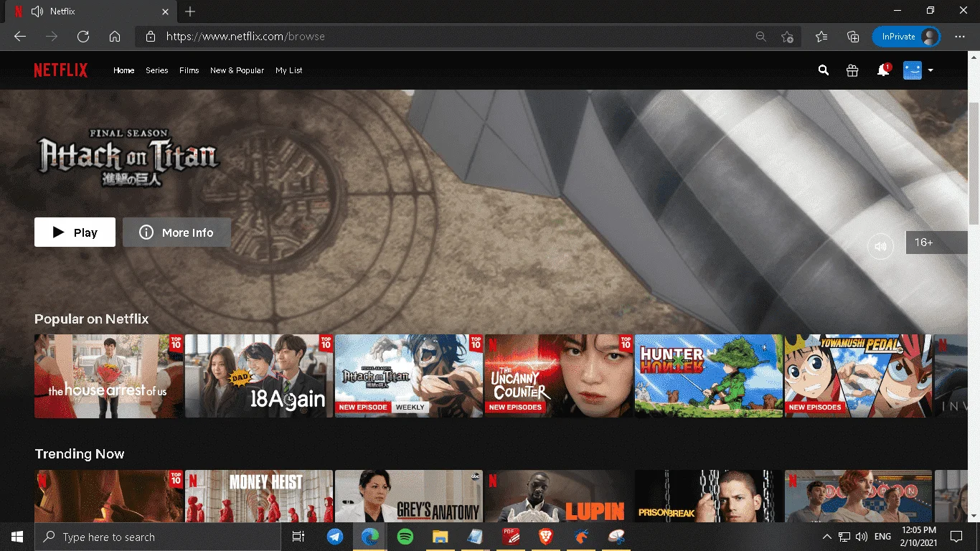Open the Windows Start menu
980x551 pixels.
click(x=17, y=537)
